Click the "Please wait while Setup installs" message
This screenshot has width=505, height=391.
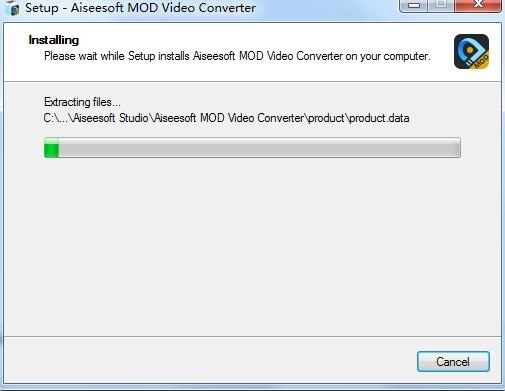pos(237,56)
